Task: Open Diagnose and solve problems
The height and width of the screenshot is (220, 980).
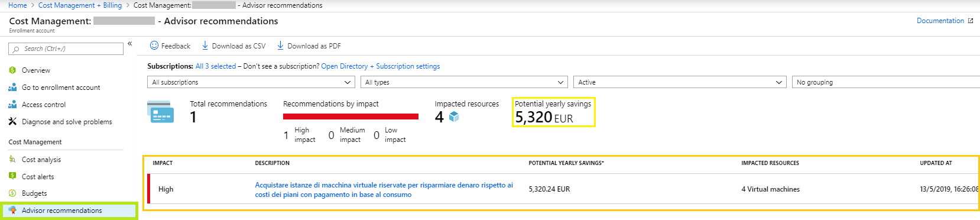Action: click(67, 122)
